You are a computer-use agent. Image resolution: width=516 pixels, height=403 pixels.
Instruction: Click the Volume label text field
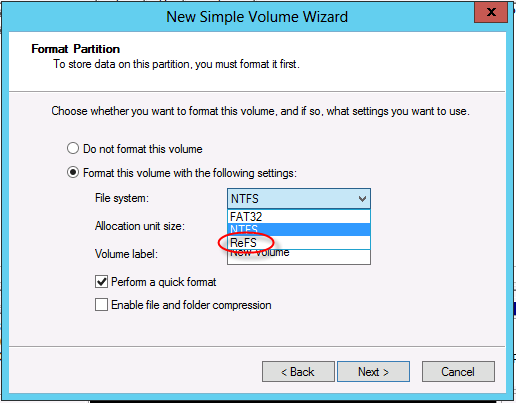coord(299,257)
